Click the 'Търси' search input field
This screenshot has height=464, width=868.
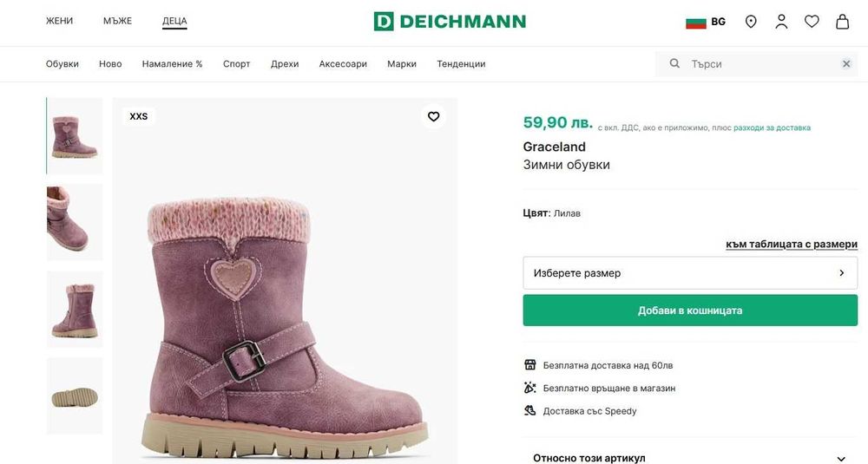click(x=759, y=64)
